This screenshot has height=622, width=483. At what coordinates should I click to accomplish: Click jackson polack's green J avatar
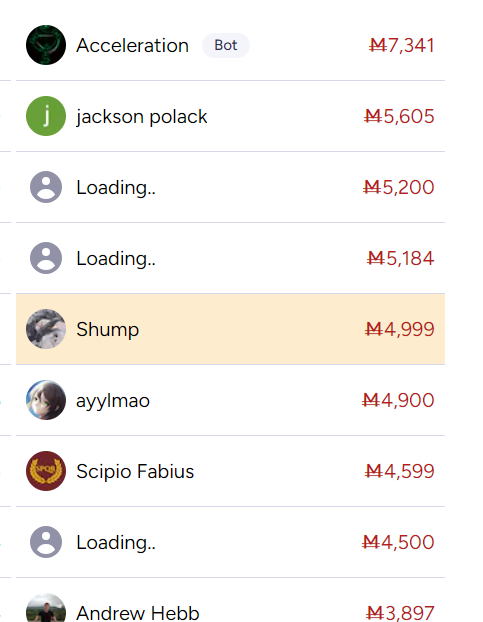pyautogui.click(x=46, y=116)
